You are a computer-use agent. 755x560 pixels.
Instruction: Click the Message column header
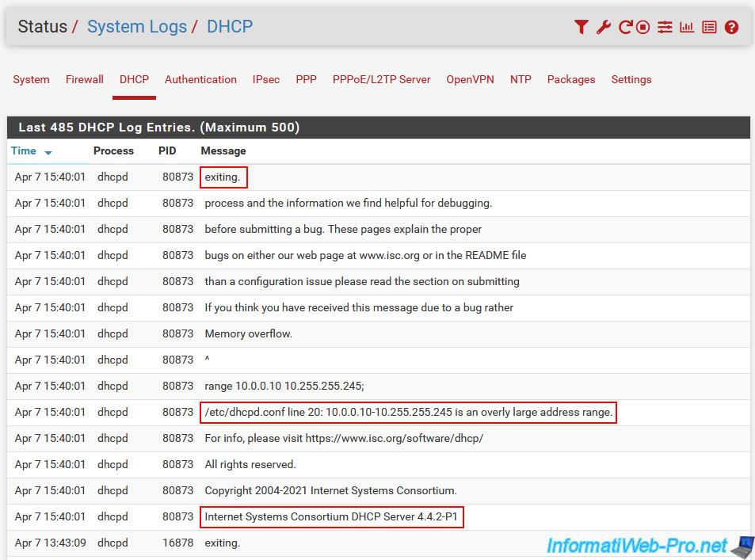(x=223, y=150)
